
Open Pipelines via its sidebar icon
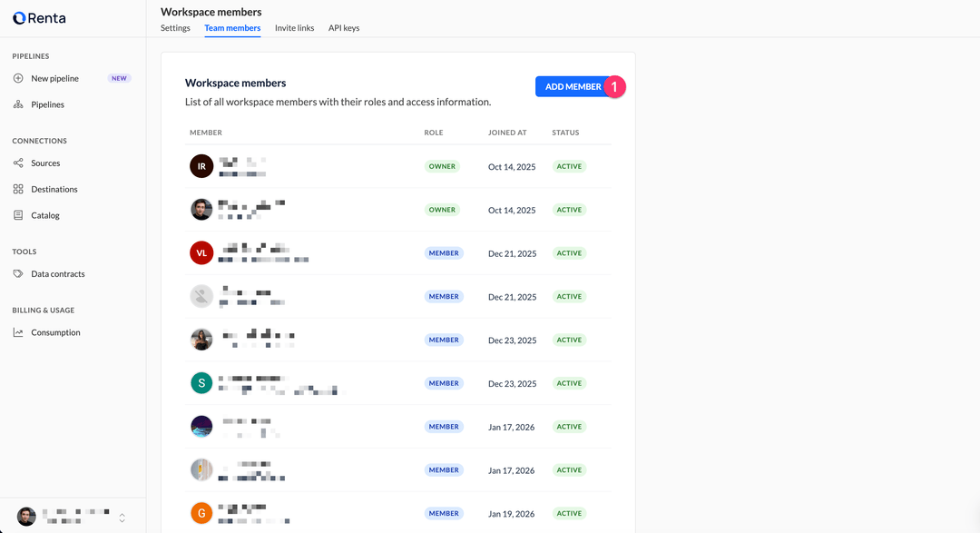18,104
